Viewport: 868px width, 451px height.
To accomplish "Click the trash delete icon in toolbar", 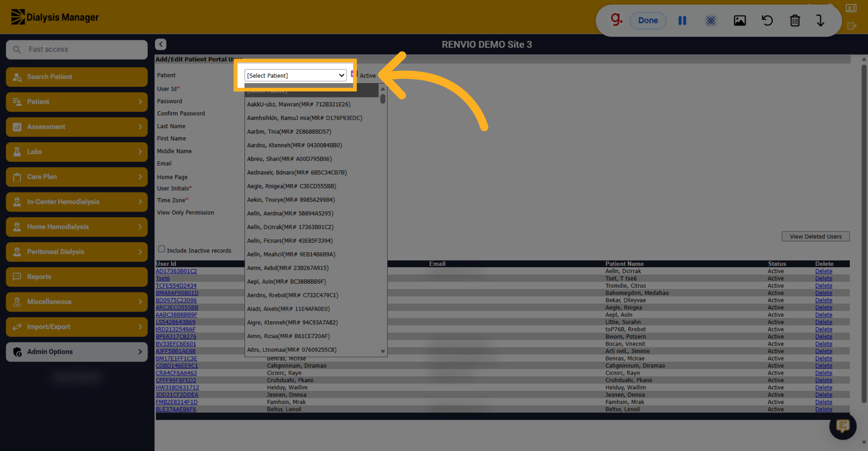I will 795,21.
